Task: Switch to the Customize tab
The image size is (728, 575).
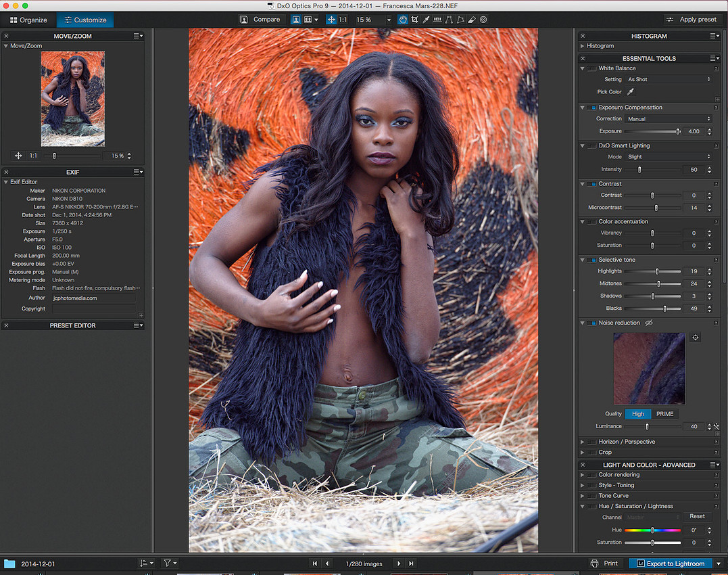Action: 84,20
